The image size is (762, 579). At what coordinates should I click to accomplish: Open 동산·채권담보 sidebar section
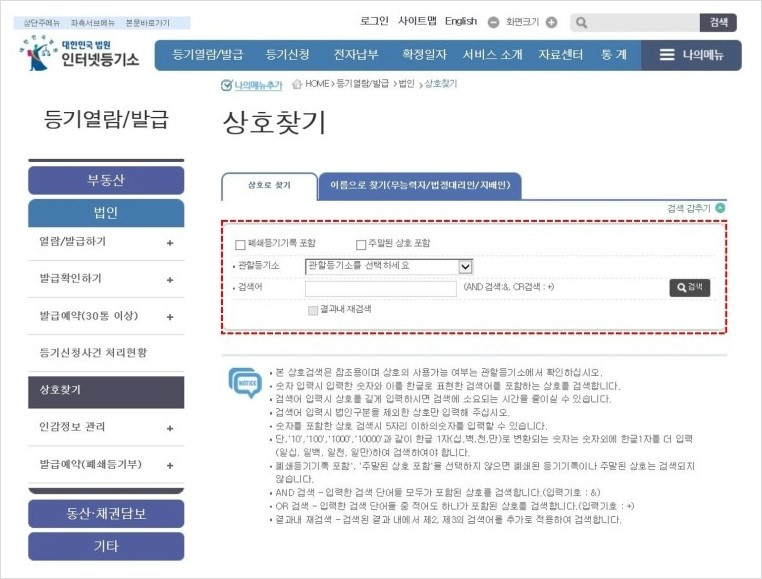click(106, 513)
